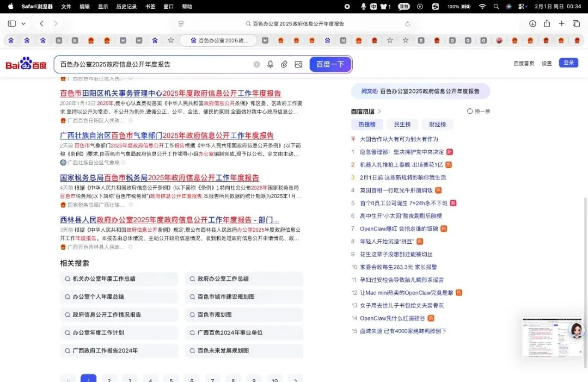Screen dimensions: 588x382
Task: Click the Baidu logo
Action: (x=26, y=64)
